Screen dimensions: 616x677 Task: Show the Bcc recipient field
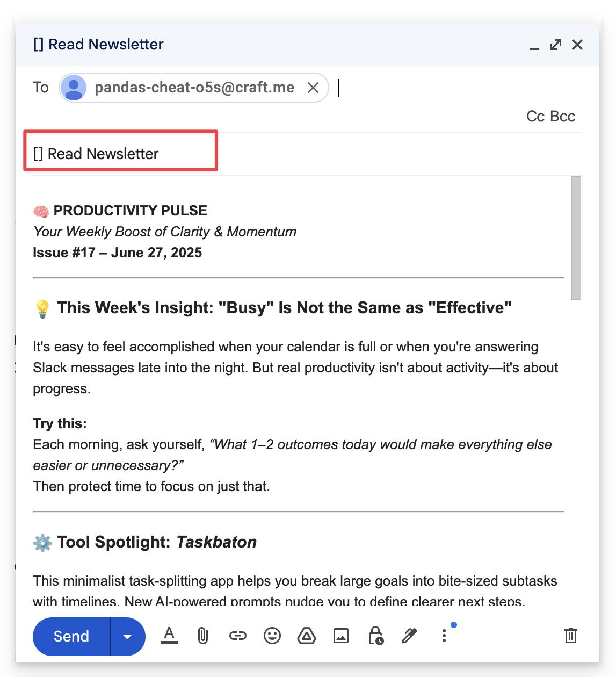click(562, 116)
